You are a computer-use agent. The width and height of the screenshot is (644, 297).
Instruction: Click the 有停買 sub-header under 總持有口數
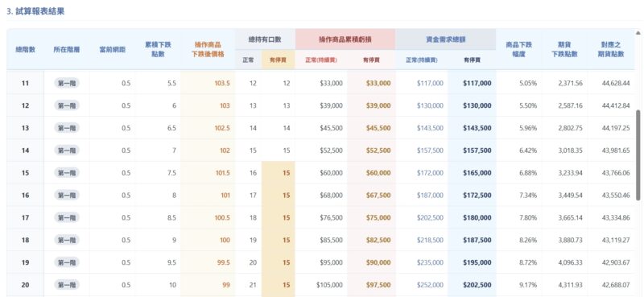278,60
